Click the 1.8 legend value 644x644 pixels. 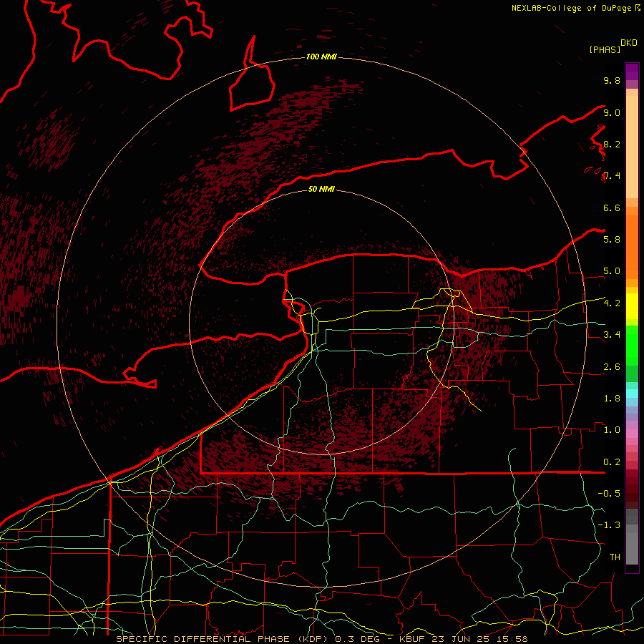(612, 398)
